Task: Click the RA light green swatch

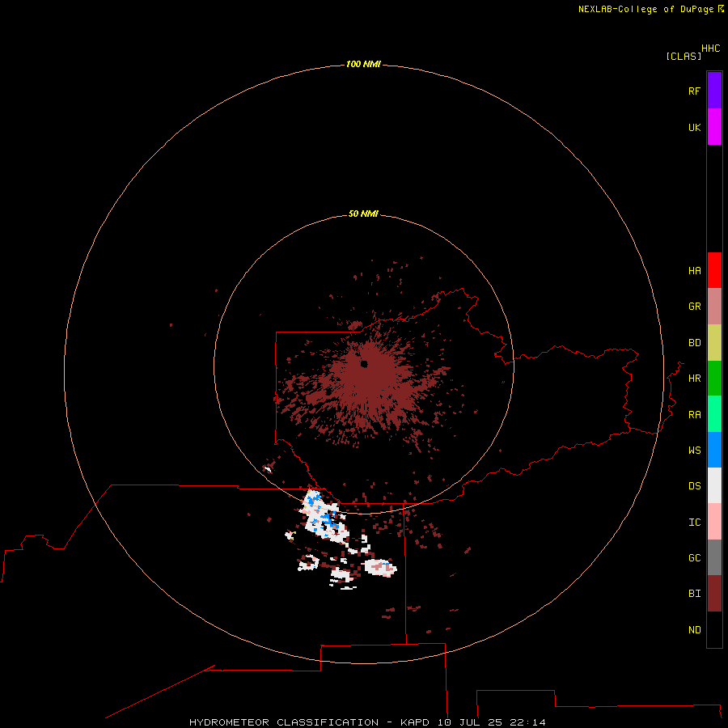Action: pos(714,414)
